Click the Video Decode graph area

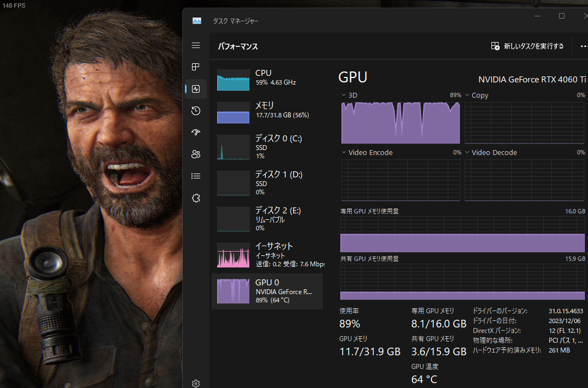(x=525, y=180)
